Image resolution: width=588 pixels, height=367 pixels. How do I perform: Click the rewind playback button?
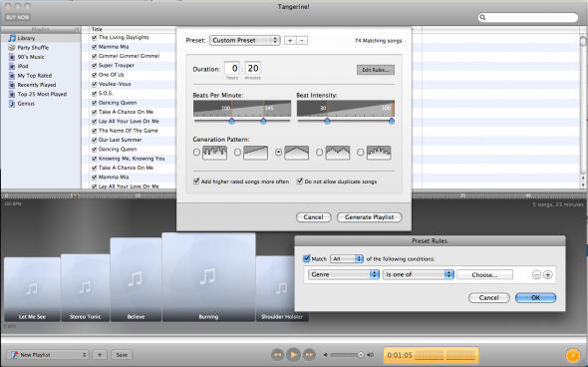tap(277, 355)
